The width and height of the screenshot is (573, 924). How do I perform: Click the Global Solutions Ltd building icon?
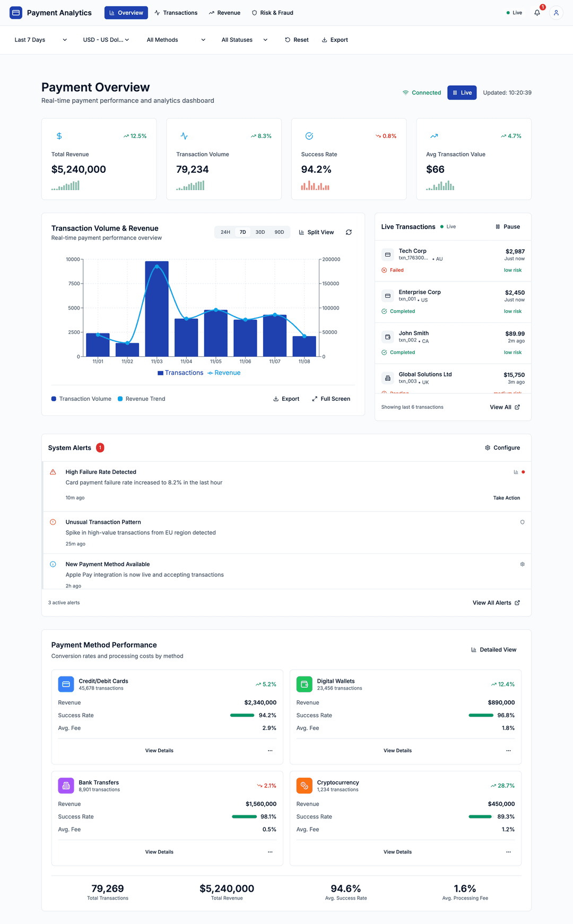pos(388,378)
